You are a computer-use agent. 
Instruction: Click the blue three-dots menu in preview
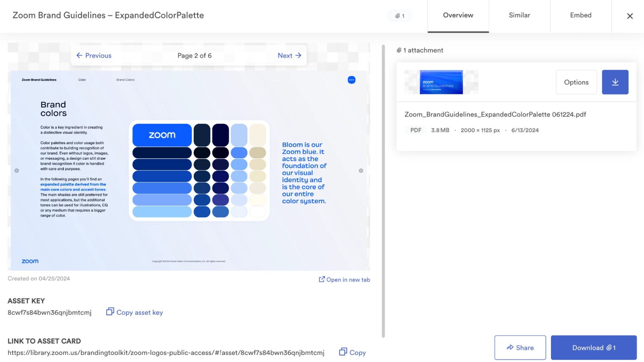351,80
